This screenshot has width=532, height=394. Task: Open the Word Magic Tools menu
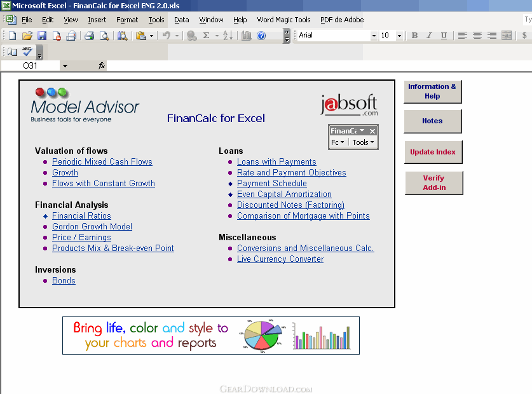coord(283,20)
